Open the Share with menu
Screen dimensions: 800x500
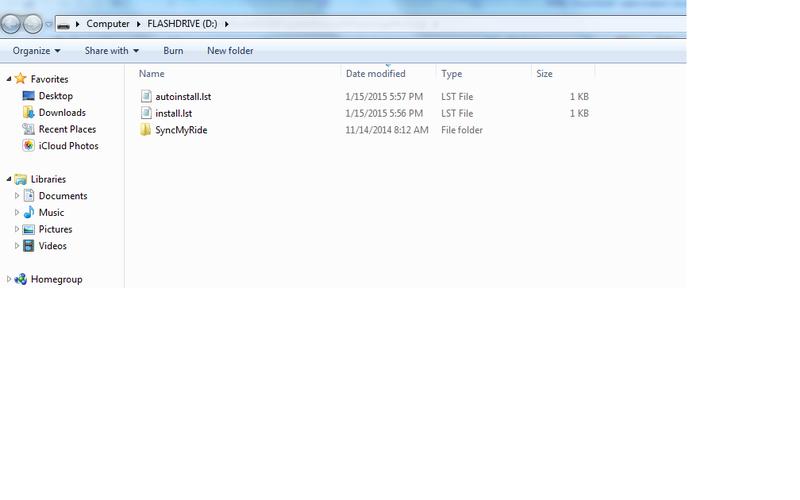tap(112, 51)
